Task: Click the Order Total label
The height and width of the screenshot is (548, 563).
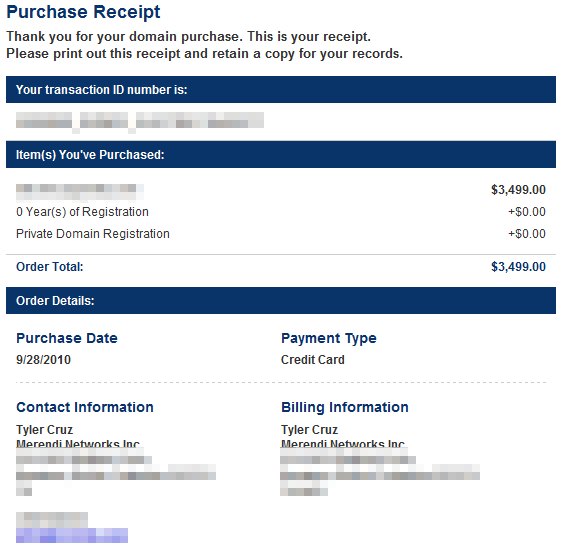Action: pyautogui.click(x=50, y=267)
